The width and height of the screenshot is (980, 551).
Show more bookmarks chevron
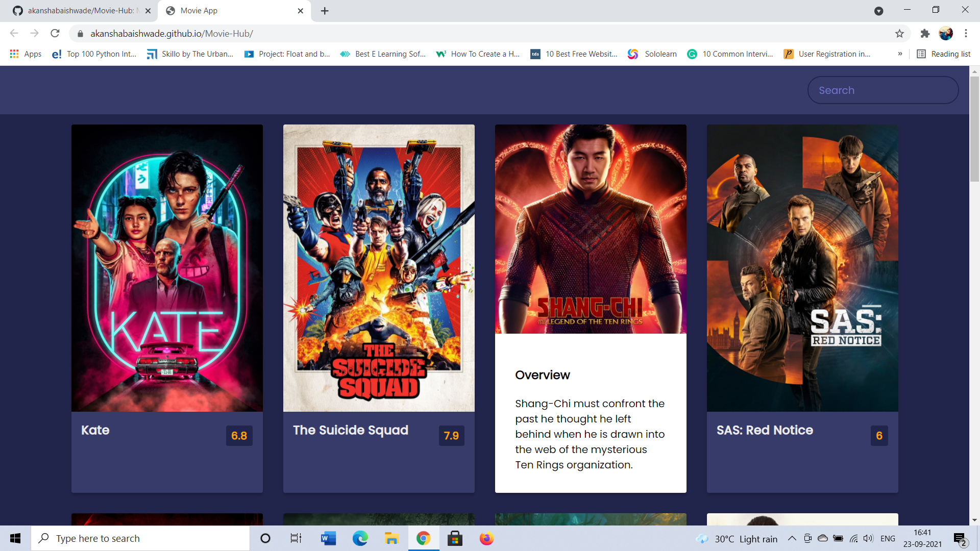coord(900,54)
